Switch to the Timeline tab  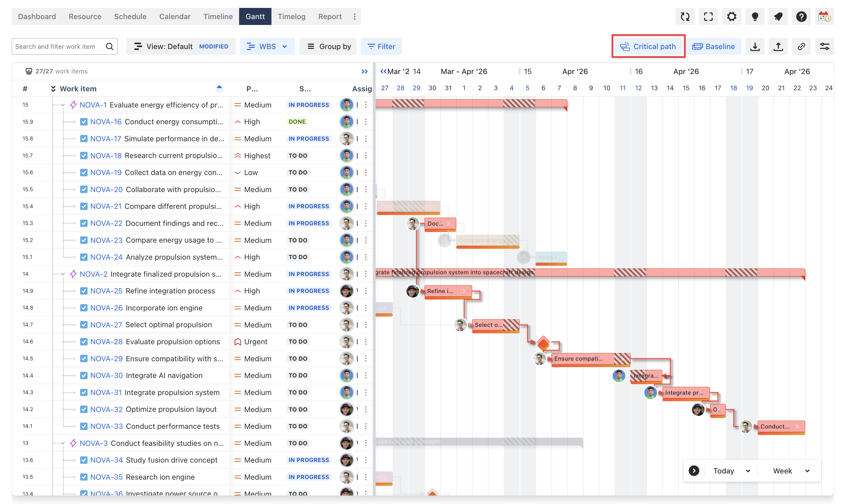pyautogui.click(x=218, y=16)
